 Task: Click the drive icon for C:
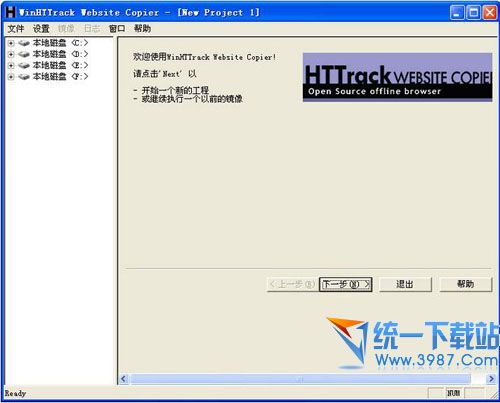pos(24,43)
